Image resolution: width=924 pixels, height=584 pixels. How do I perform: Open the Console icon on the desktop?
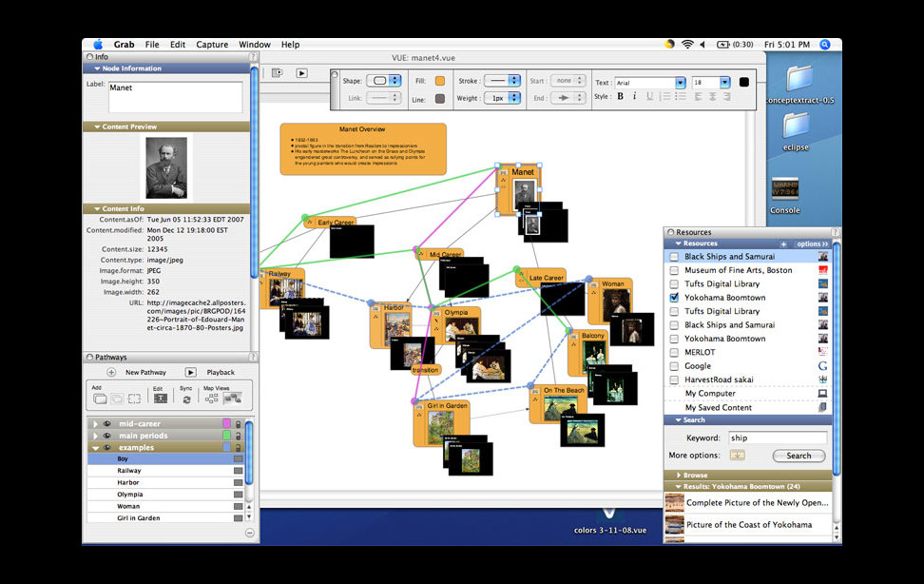pyautogui.click(x=785, y=196)
